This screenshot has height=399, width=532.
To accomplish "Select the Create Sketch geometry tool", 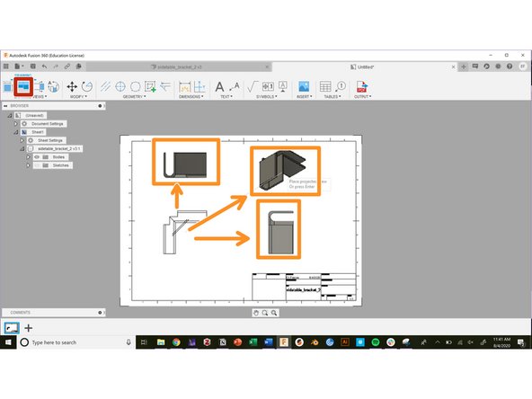I will (150, 87).
